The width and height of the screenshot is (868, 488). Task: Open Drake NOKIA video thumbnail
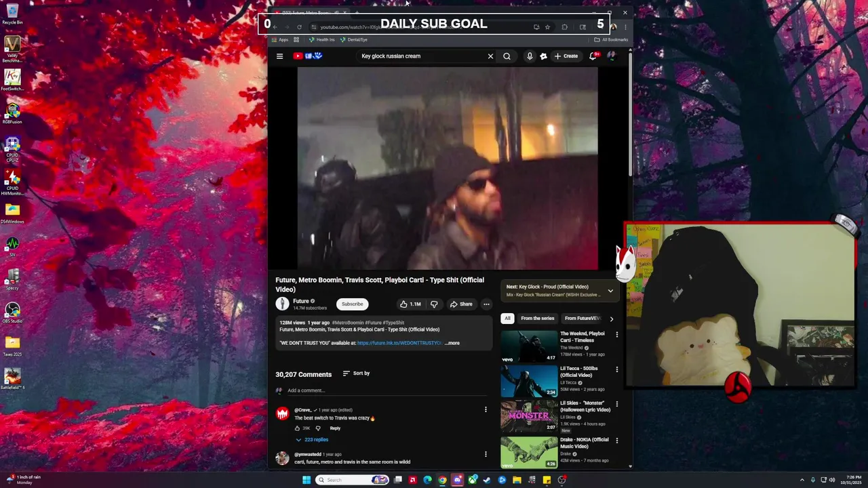click(x=529, y=452)
